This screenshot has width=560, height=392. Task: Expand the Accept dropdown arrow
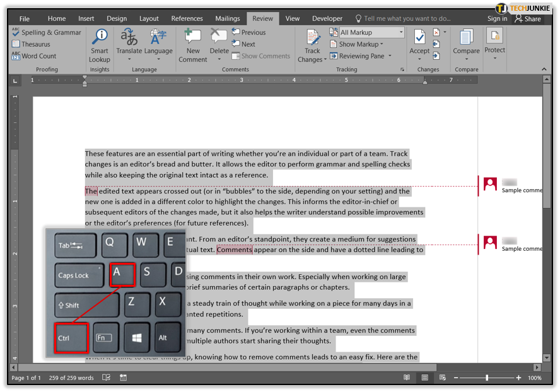click(419, 59)
